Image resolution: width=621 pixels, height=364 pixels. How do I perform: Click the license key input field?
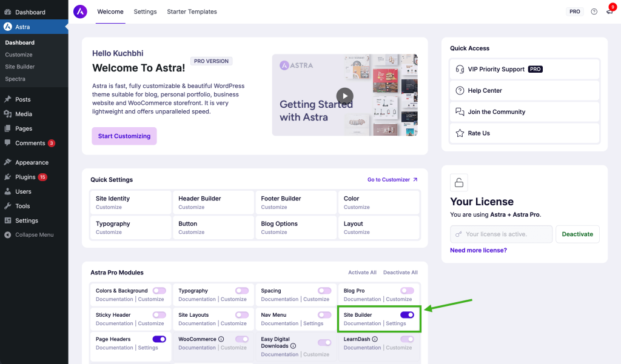coord(501,234)
